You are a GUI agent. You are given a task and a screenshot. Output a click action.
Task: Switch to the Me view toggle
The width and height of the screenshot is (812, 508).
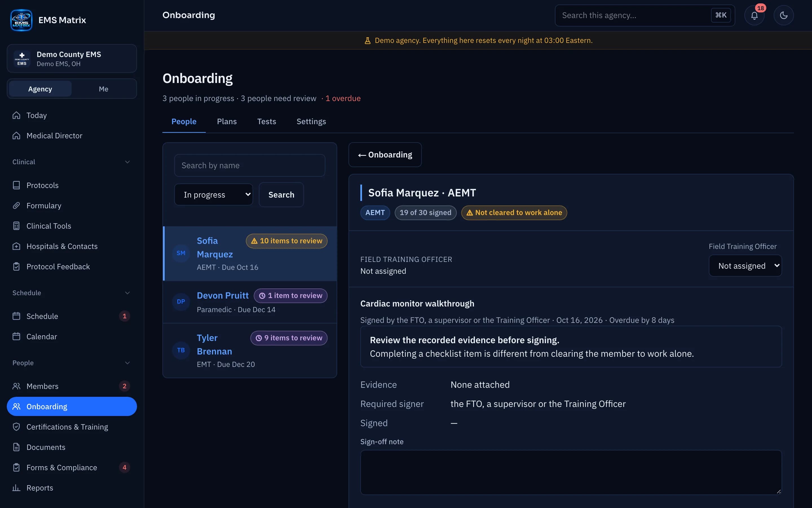click(x=103, y=89)
